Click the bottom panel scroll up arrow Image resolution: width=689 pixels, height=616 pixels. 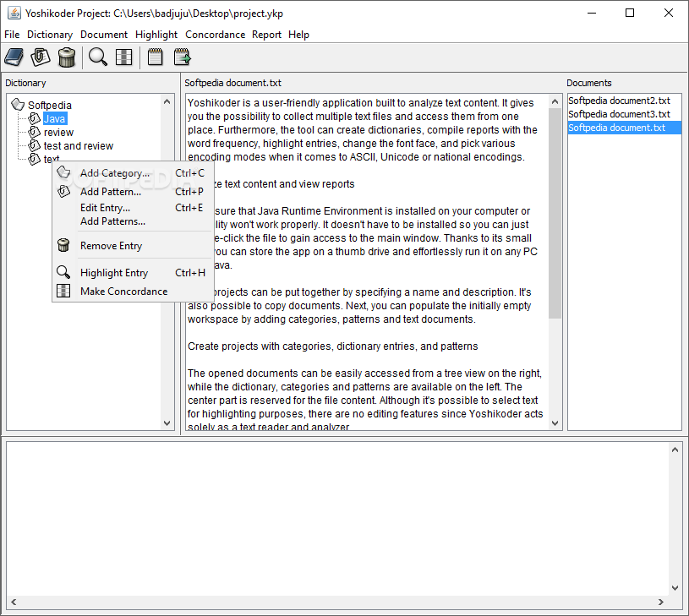point(675,450)
